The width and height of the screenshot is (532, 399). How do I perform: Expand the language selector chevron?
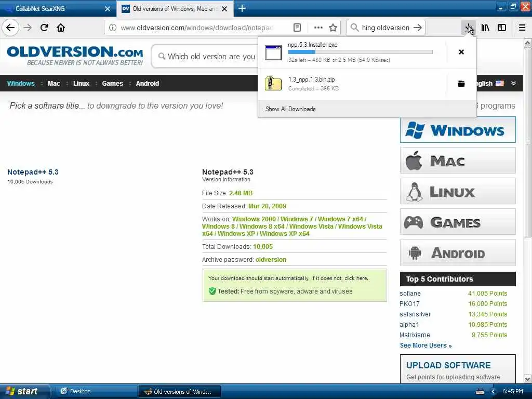click(x=513, y=84)
